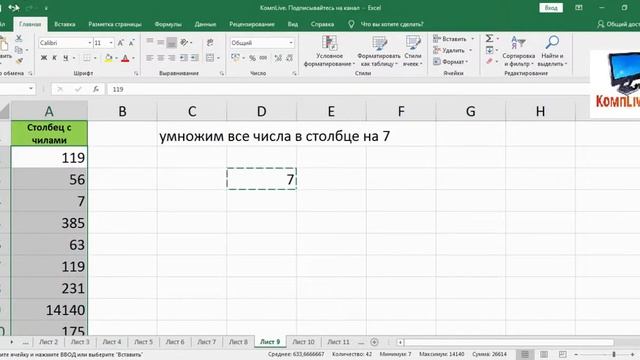Apply yellow fill color bucket
This screenshot has height=360, width=640.
(108, 58)
